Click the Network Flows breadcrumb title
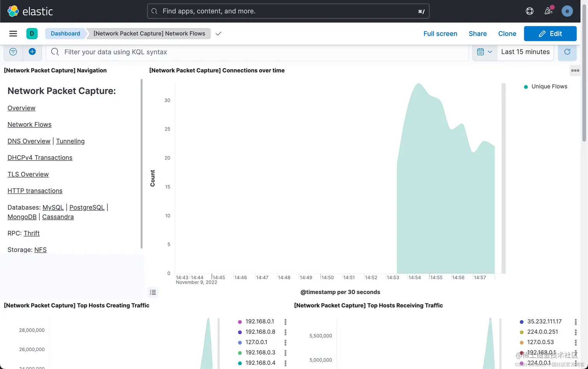Viewport: 588px width, 369px height. [149, 33]
